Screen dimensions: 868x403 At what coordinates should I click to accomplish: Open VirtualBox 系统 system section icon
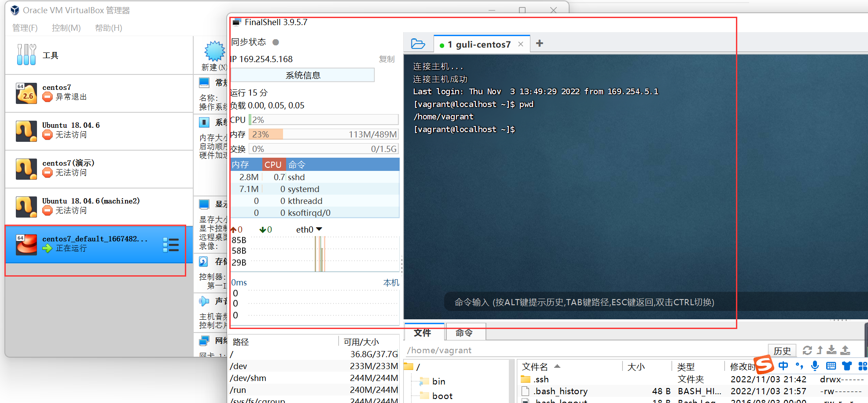point(204,122)
